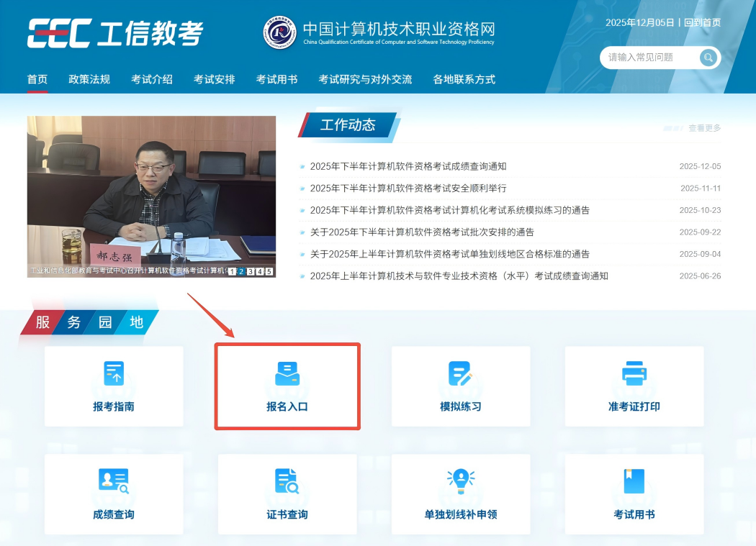Image resolution: width=756 pixels, height=546 pixels.
Task: Open 2025年下半年成绩查询通知 news link
Action: point(408,166)
